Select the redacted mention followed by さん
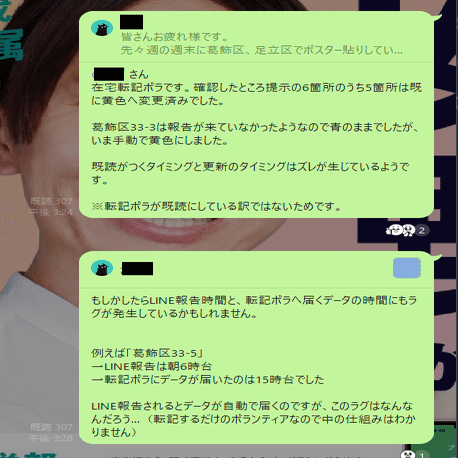The image size is (458, 458). pyautogui.click(x=109, y=74)
